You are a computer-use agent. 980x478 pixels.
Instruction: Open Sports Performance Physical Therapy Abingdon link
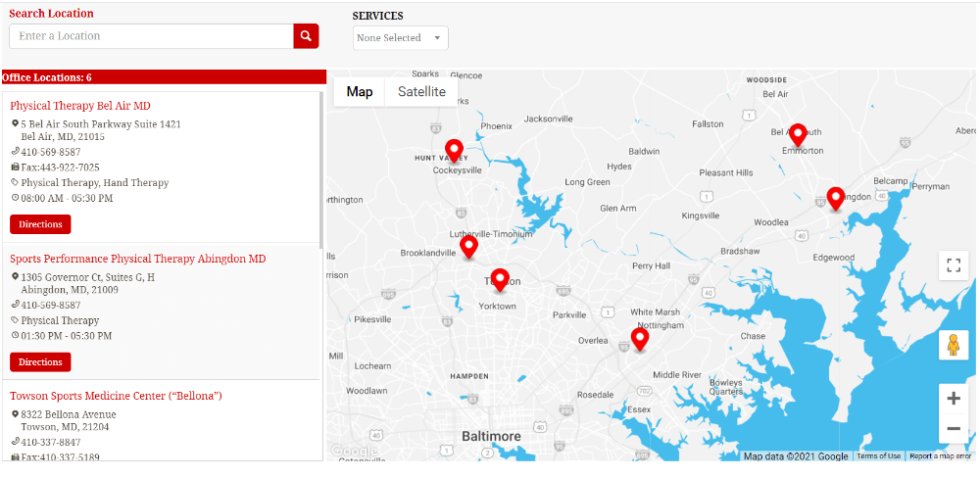point(138,259)
